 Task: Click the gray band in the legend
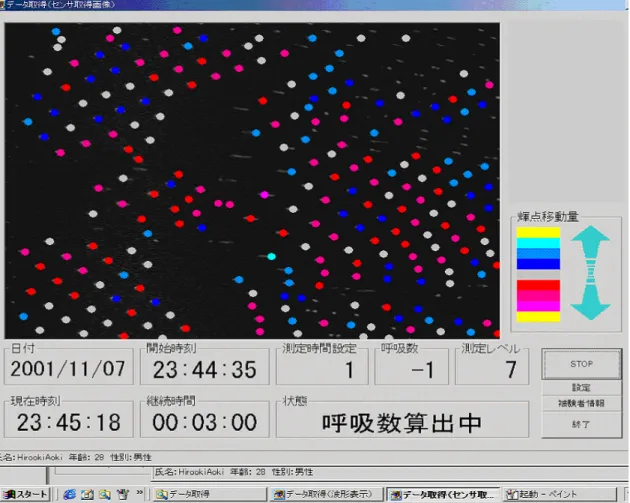pos(538,275)
